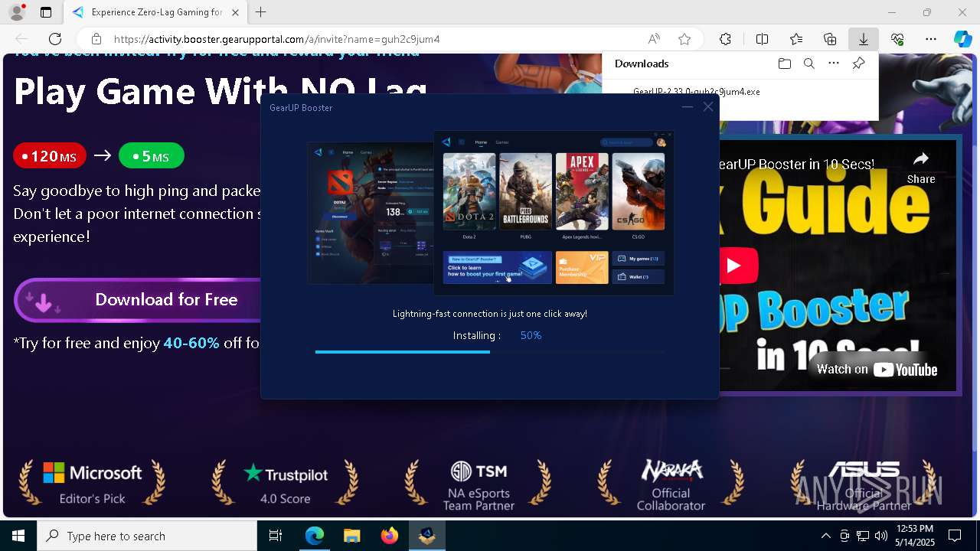Play the YouTube video guide
Screen dimensions: 980x551
(733, 266)
